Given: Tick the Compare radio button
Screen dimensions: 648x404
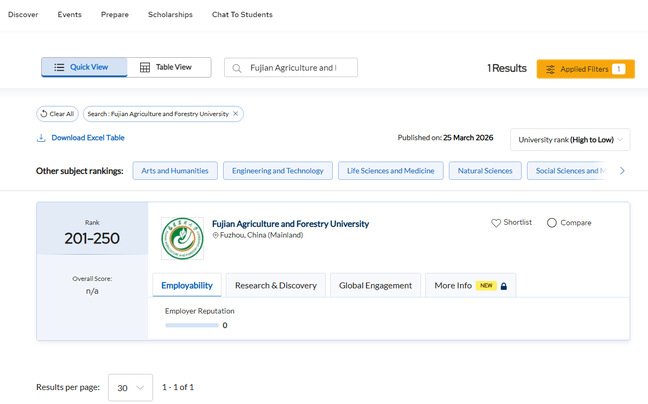Looking at the screenshot, I should [x=552, y=223].
